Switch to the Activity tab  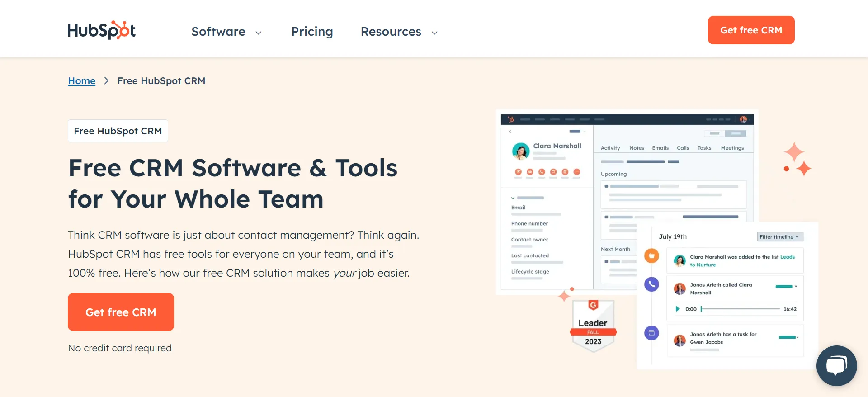click(x=610, y=148)
